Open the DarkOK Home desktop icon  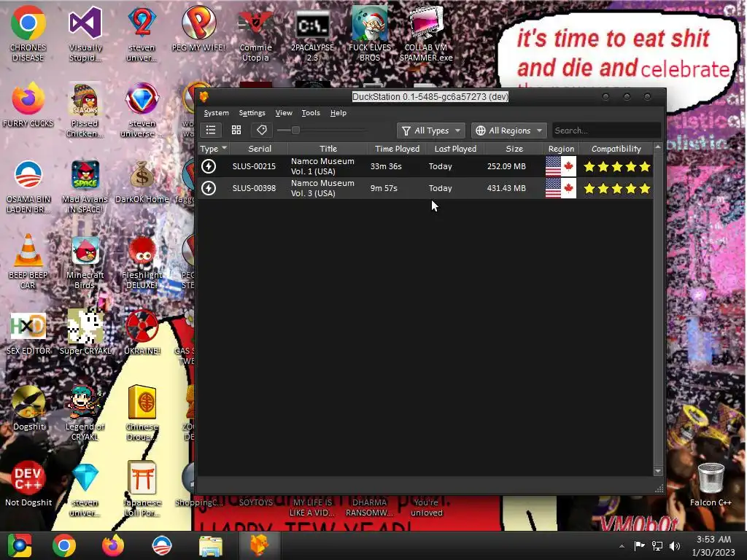(142, 181)
